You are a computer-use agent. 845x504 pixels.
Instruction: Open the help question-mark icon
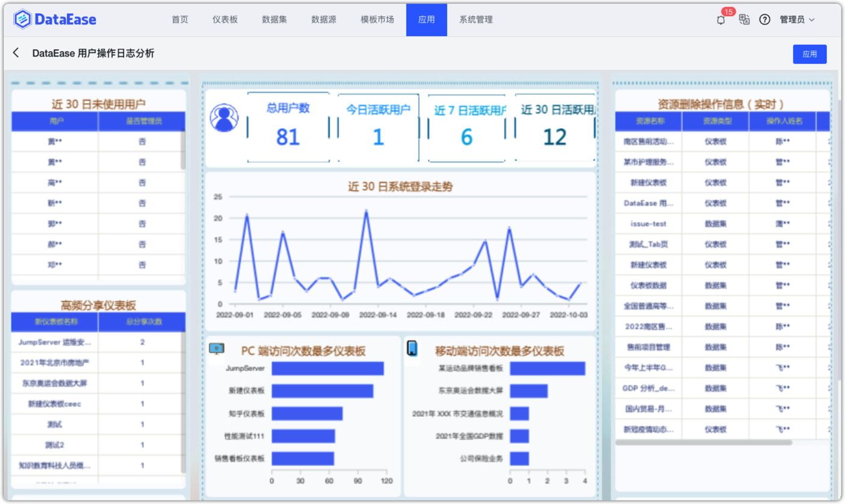pos(765,19)
